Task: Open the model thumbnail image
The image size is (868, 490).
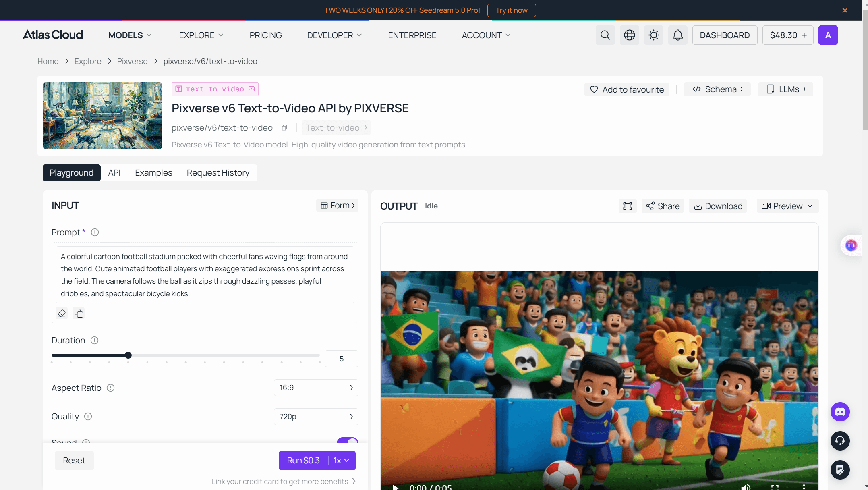Action: (102, 116)
